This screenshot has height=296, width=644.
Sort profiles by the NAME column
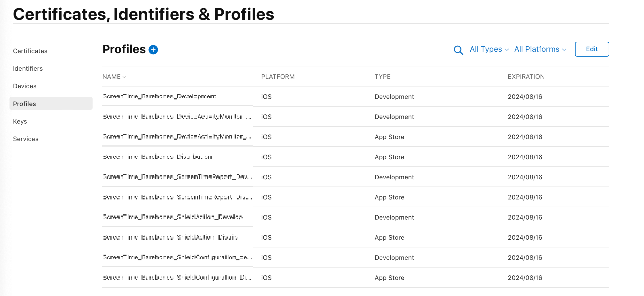pyautogui.click(x=114, y=77)
